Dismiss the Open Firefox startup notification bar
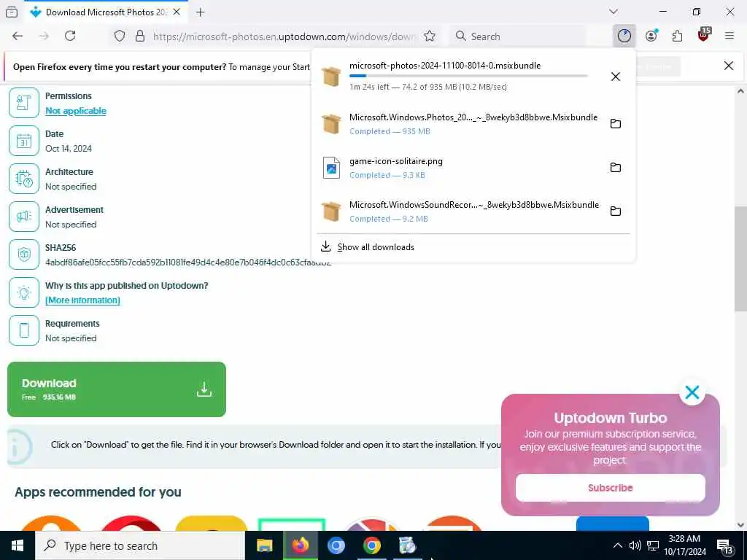747x560 pixels. 729,66
